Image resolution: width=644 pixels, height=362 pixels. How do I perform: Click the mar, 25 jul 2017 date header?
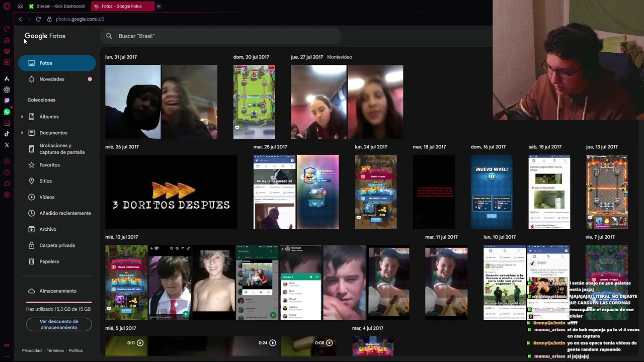pos(270,147)
